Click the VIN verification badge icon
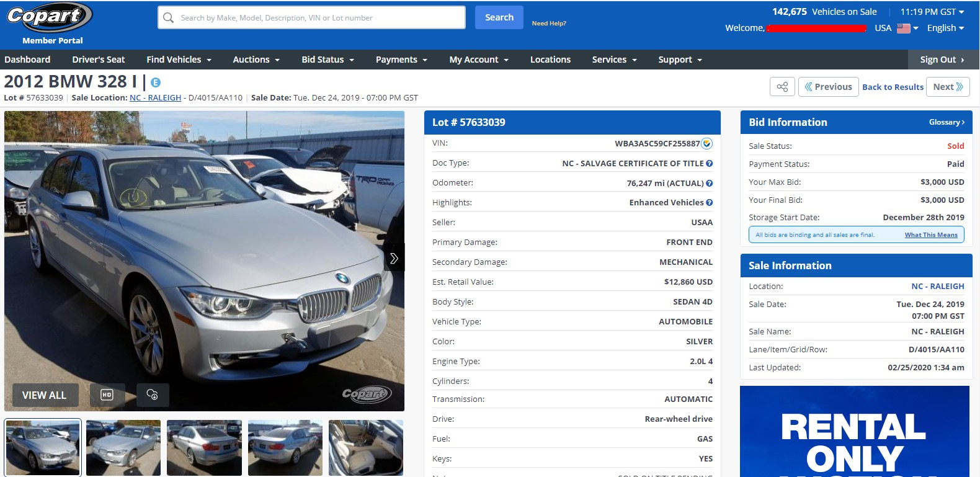The height and width of the screenshot is (477, 980). (x=707, y=143)
